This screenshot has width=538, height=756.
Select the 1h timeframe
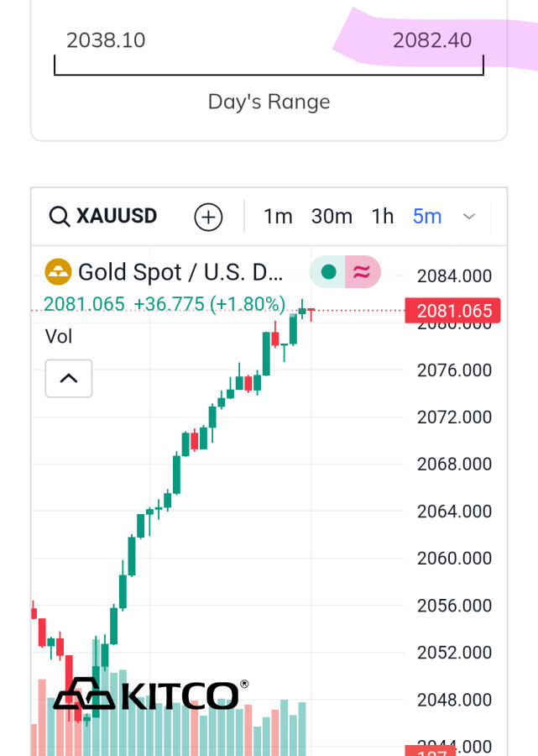(x=383, y=217)
